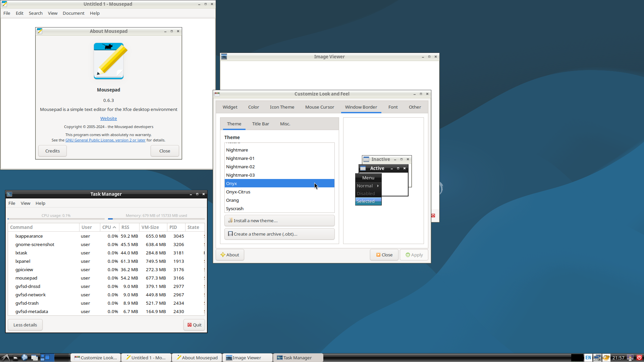Image resolution: width=644 pixels, height=362 pixels.
Task: Open Mousepad's Document menu
Action: [x=73, y=13]
